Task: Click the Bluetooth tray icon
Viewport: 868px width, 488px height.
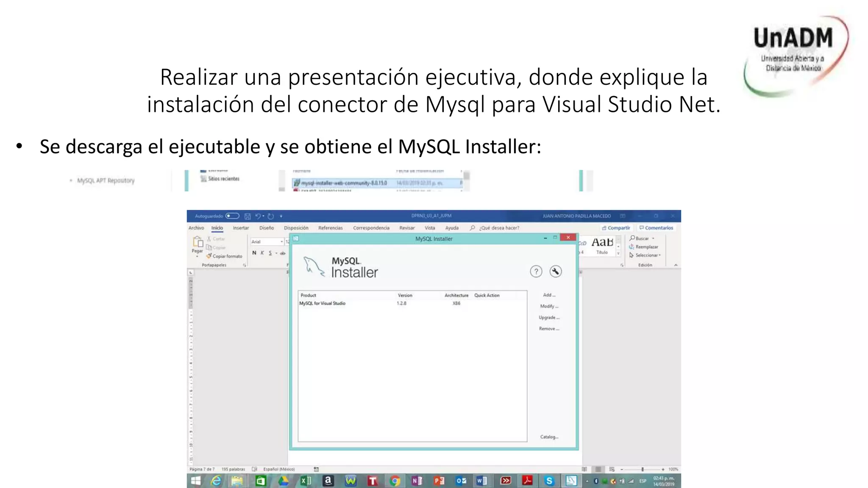Action: (595, 481)
